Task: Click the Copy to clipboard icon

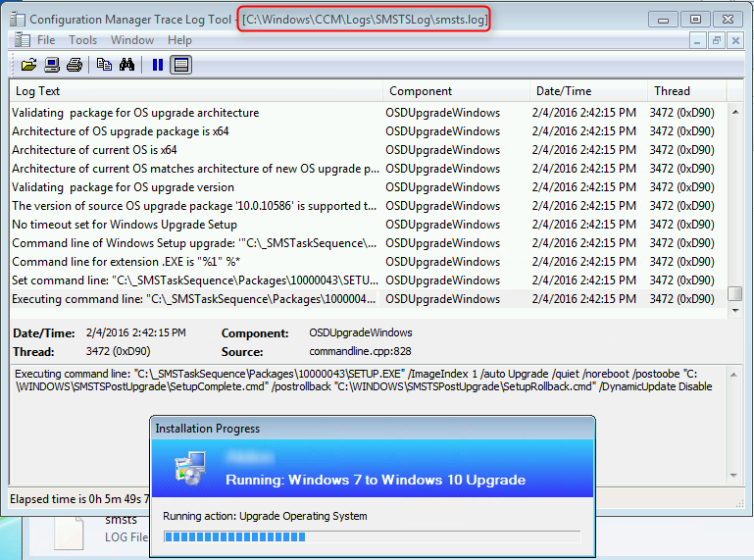Action: 104,65
